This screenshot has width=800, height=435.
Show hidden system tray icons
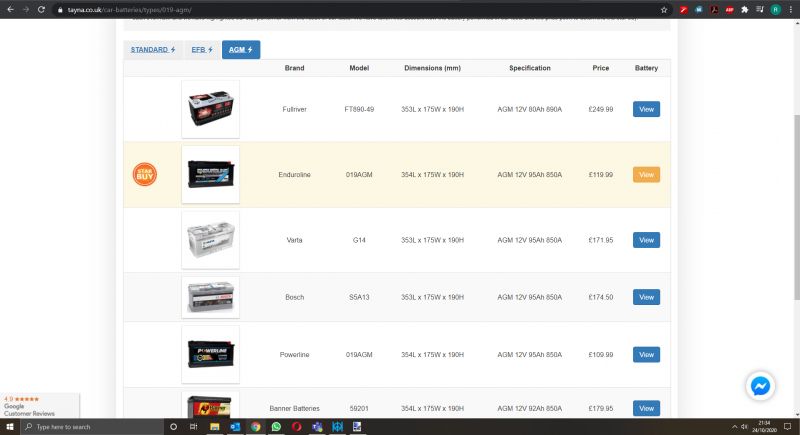click(x=734, y=427)
